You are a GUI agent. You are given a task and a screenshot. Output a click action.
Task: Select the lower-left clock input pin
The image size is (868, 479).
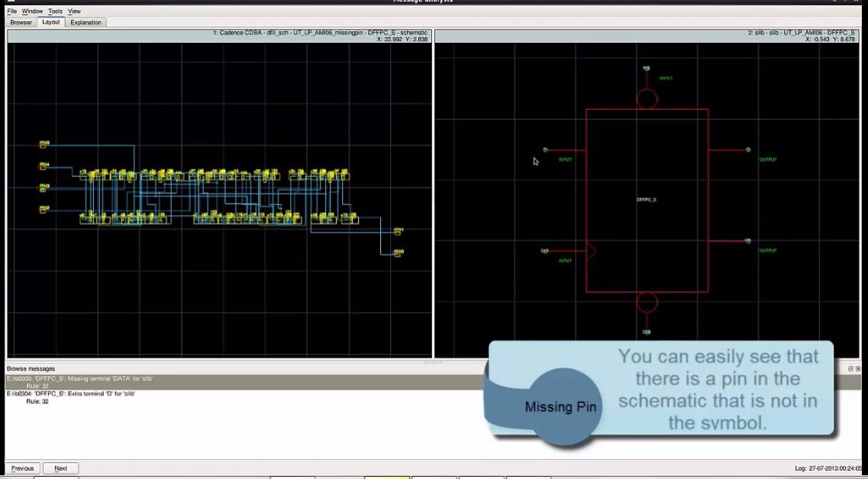[545, 251]
